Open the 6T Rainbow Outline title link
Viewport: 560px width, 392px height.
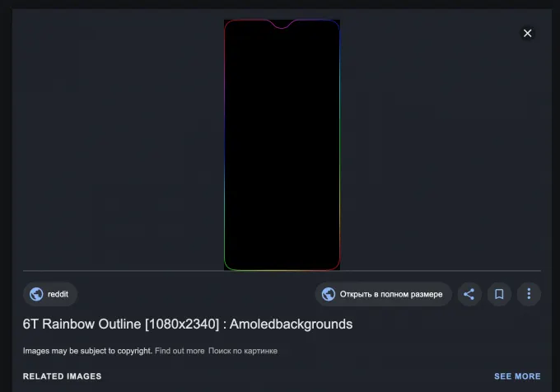tap(187, 324)
